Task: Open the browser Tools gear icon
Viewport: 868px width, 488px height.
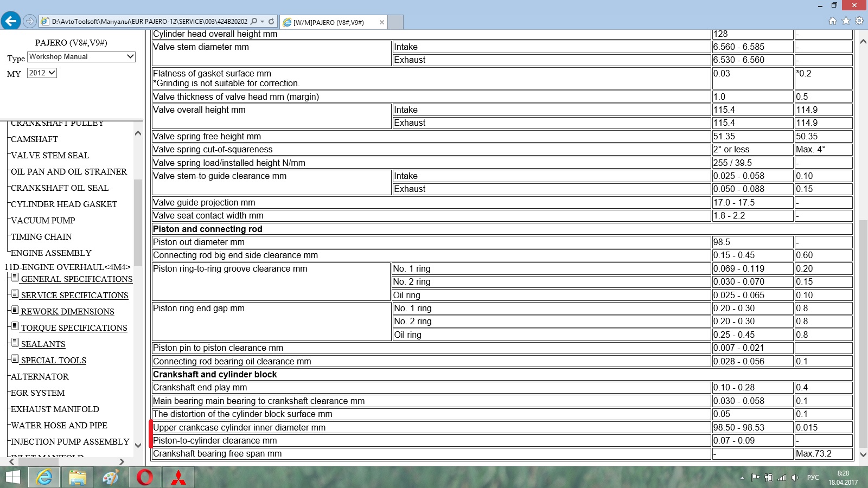Action: pos(859,21)
